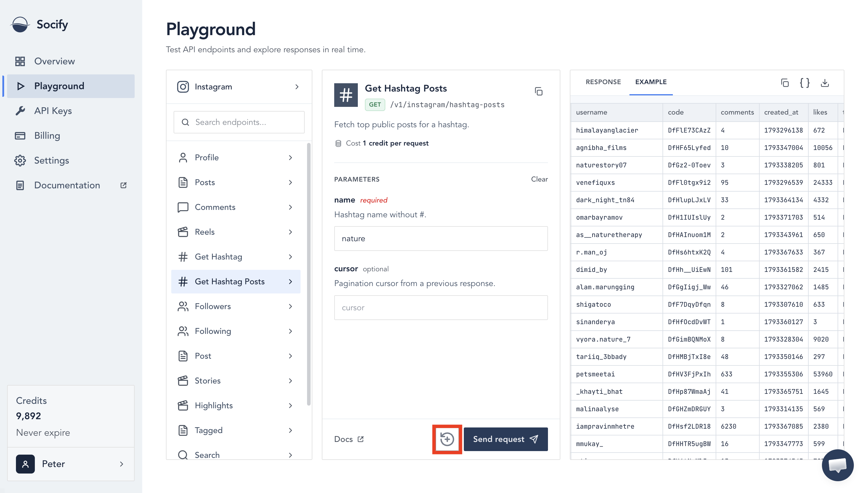868x493 pixels.
Task: Copy the example response with the copy icon
Action: pos(784,83)
